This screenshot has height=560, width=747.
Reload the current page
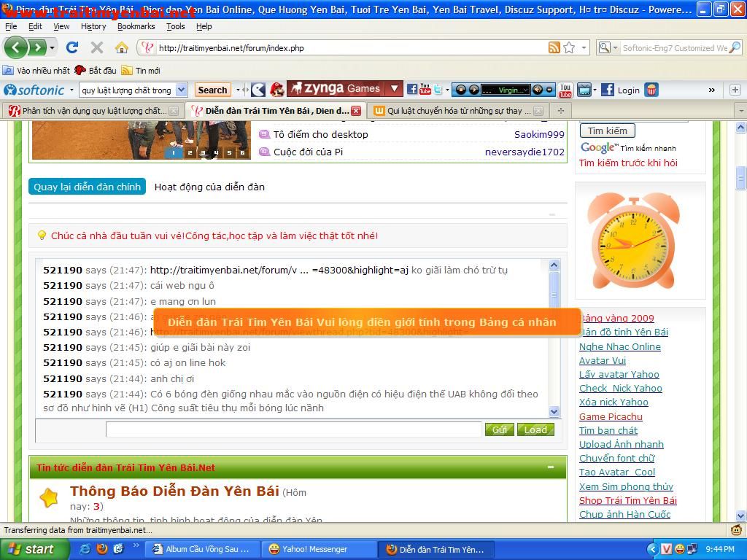tap(72, 47)
